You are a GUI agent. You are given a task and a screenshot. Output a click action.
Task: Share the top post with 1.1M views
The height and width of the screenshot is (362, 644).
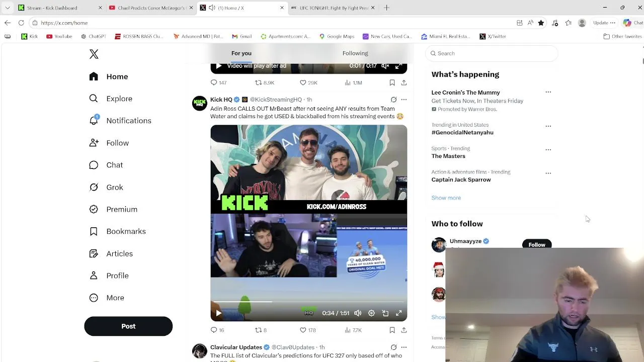coord(404,82)
